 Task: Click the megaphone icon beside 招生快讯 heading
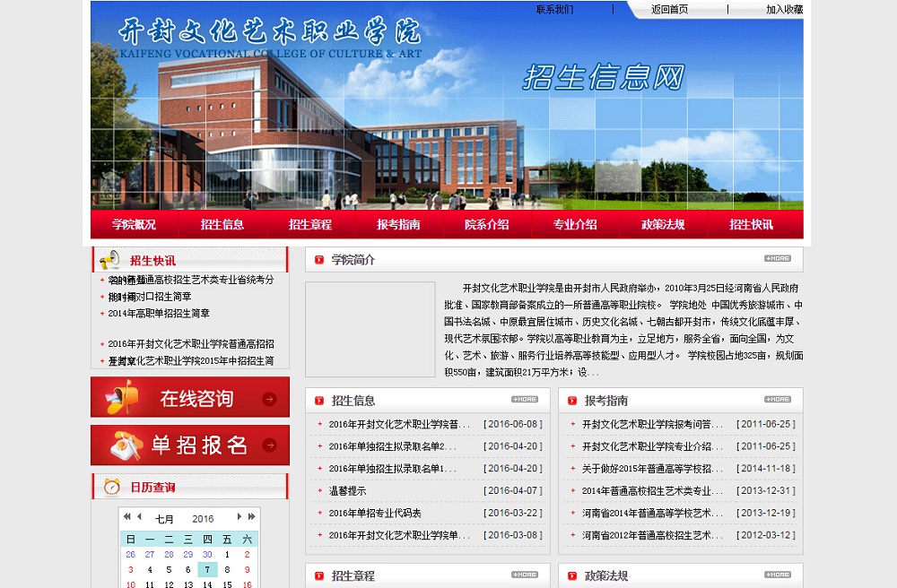[x=109, y=260]
